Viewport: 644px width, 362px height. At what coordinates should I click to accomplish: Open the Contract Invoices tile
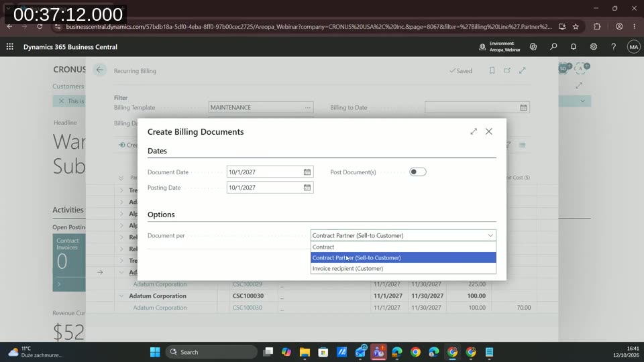click(x=69, y=263)
